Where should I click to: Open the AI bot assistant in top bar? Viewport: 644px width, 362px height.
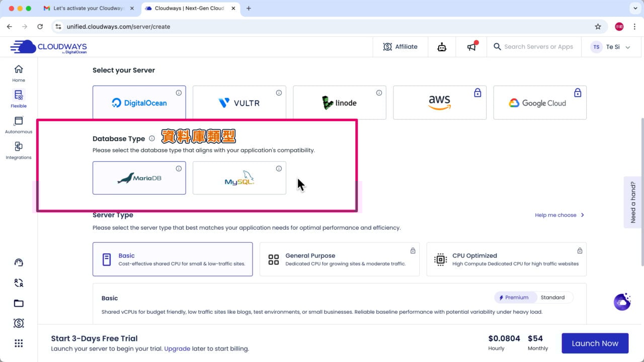pyautogui.click(x=442, y=46)
